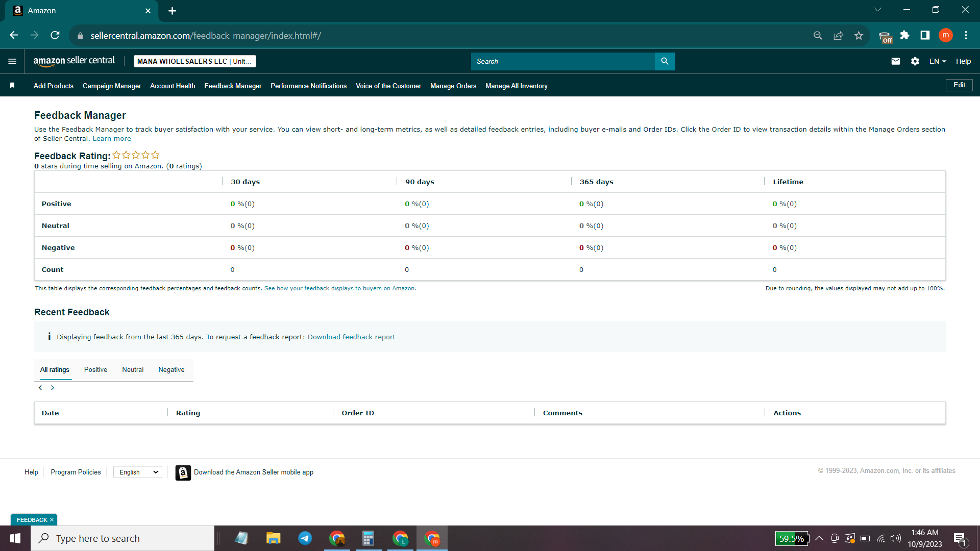Open a new browser tab
Viewport: 980px width, 551px height.
pos(172,11)
